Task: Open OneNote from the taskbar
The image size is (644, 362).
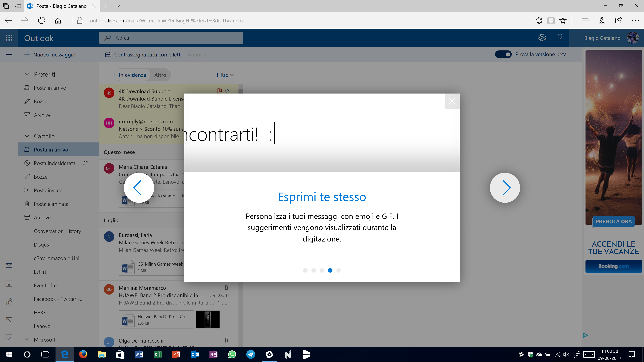Action: click(x=213, y=354)
